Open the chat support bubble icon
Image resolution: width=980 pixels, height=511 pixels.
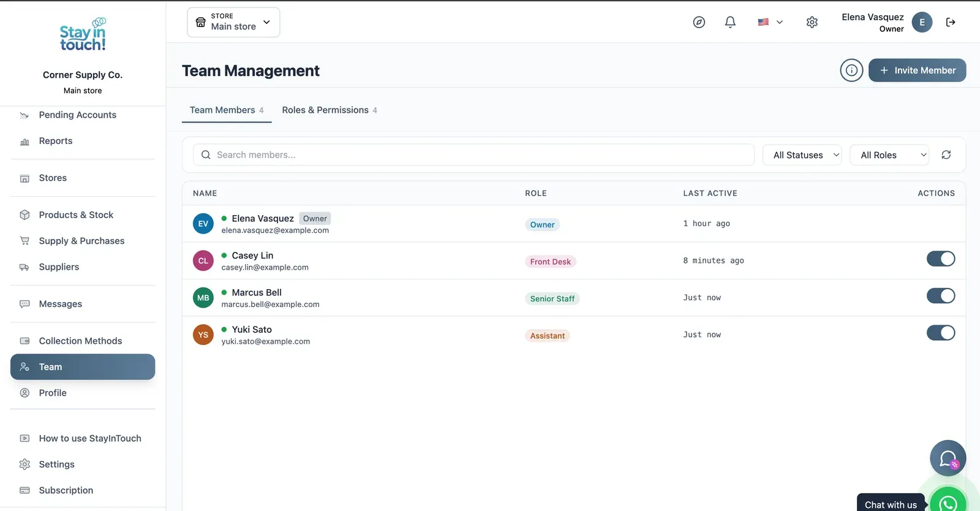948,458
